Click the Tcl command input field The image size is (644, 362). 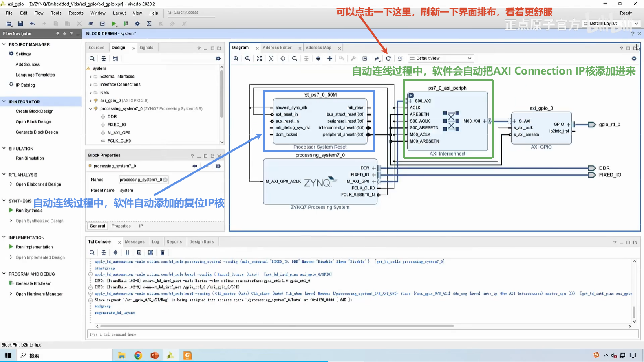(363, 334)
